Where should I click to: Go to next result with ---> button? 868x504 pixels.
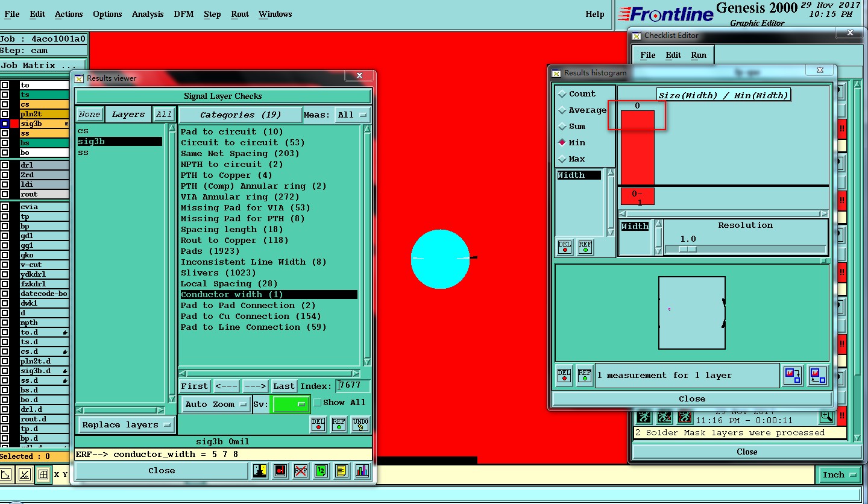pos(255,386)
